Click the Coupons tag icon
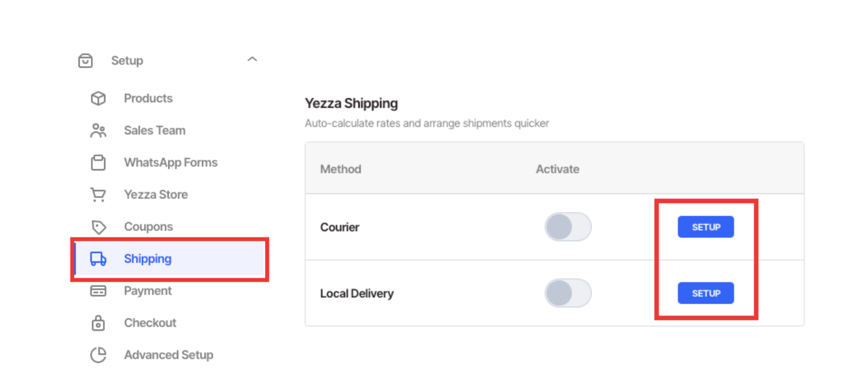868x391 pixels. [98, 227]
